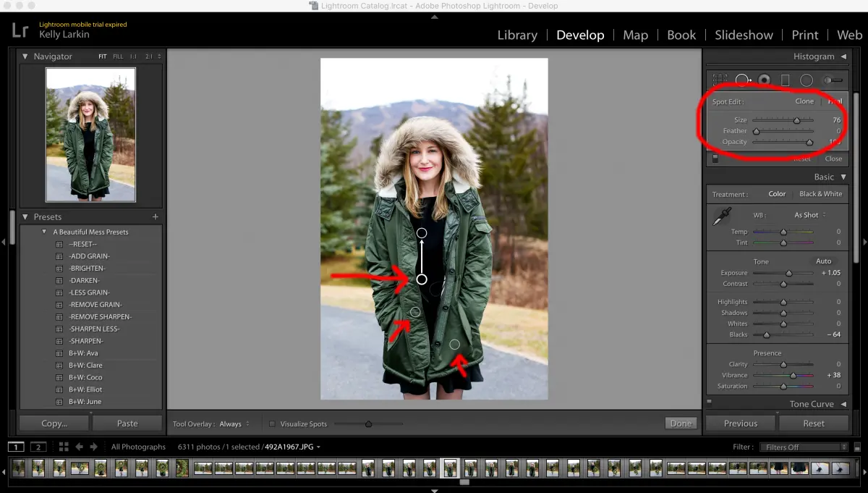The height and width of the screenshot is (493, 868).
Task: Select the Adjustment Brush tool
Action: tap(833, 80)
